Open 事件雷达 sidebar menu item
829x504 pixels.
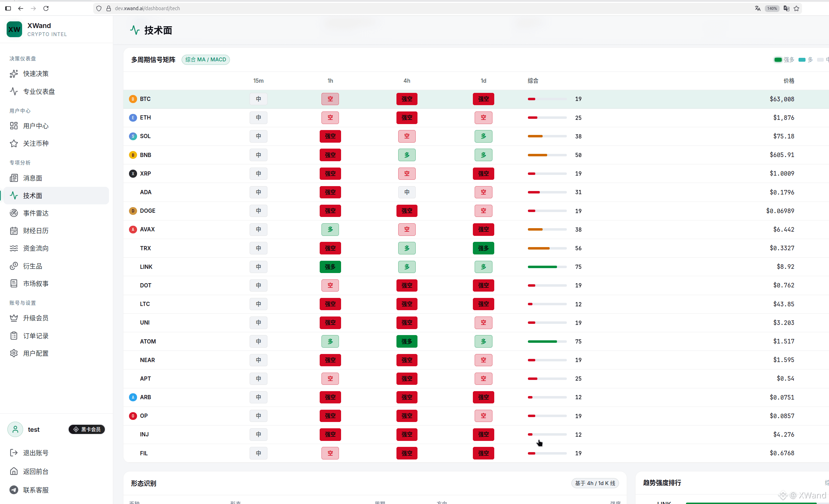pyautogui.click(x=56, y=213)
